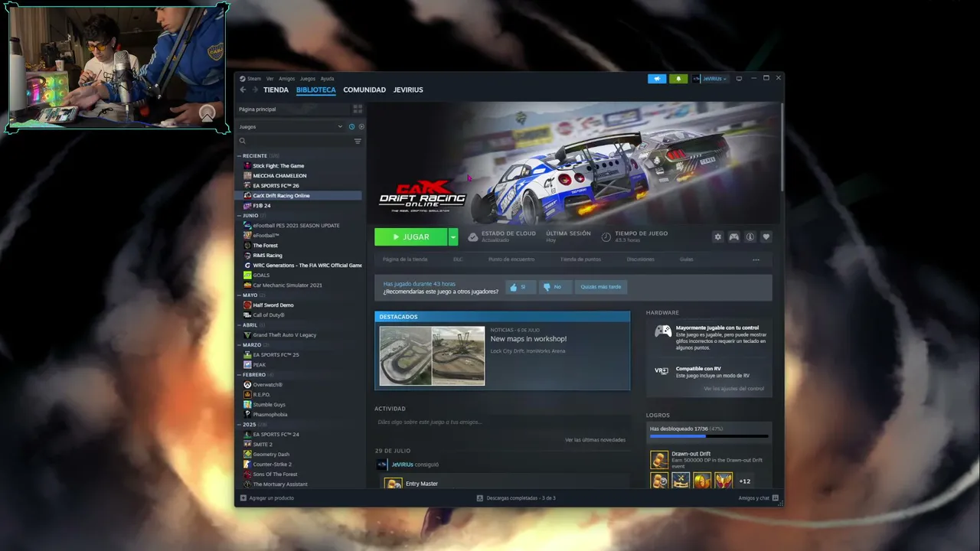Switch to the COMUNIDAD tab
The image size is (980, 551).
364,90
